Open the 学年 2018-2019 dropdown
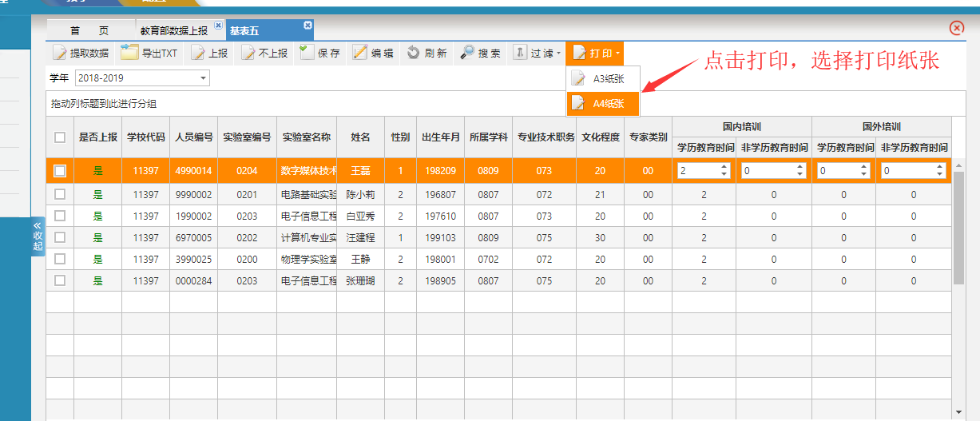Viewport: 980px width, 421px height. coord(204,78)
